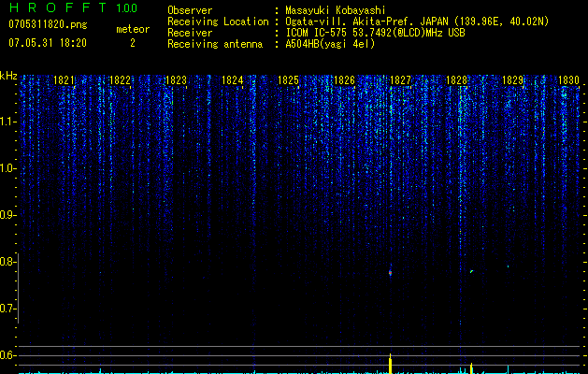Click the 0.7 frequency axis label
Viewport: 588px width, 374px height.
(7, 309)
